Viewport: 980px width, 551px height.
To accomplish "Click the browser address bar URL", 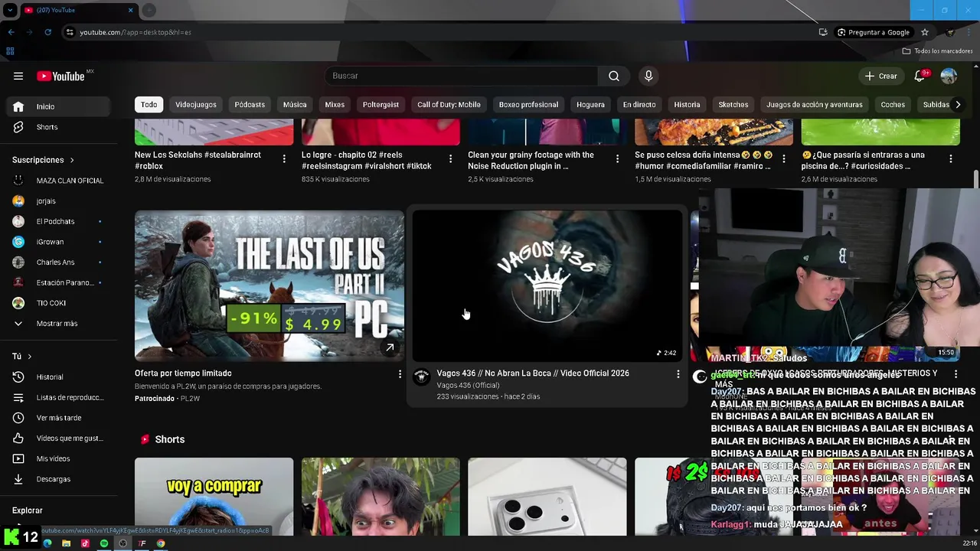I will pos(136,32).
